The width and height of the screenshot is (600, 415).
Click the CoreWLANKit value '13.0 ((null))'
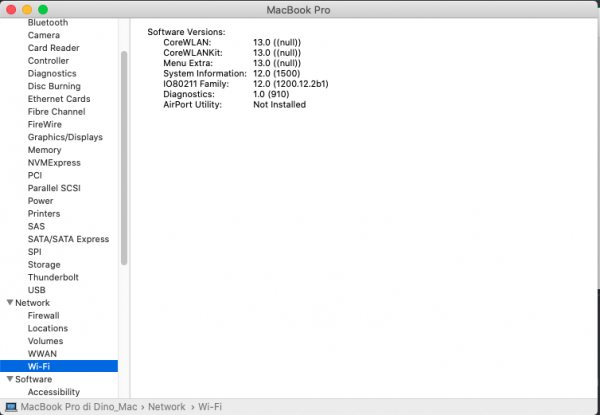277,53
